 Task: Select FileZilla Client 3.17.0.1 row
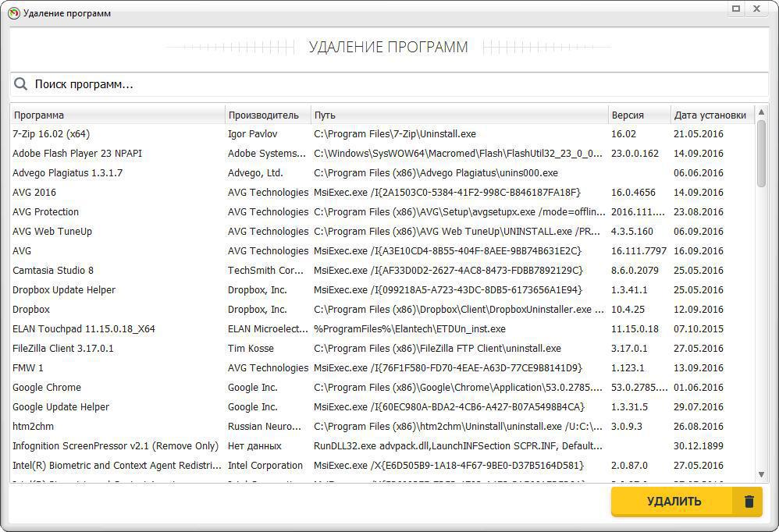(x=382, y=349)
